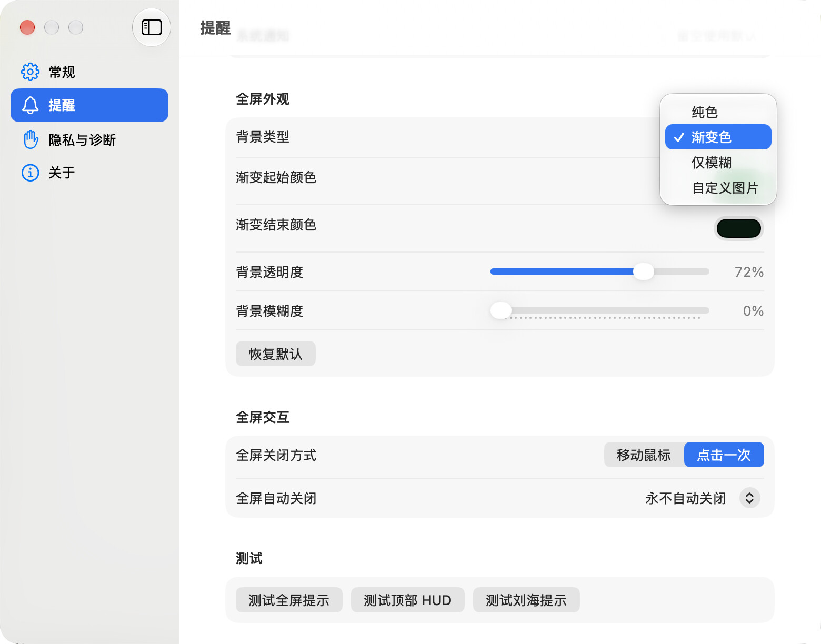Image resolution: width=821 pixels, height=644 pixels.
Task: Open the 关于 sidebar item
Action: pos(89,173)
